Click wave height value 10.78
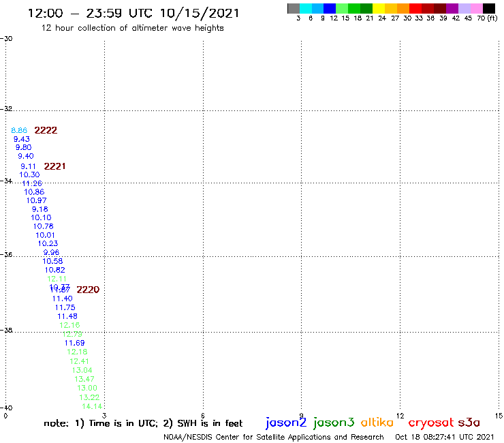Screen dimensions: 504x443 pyautogui.click(x=44, y=226)
